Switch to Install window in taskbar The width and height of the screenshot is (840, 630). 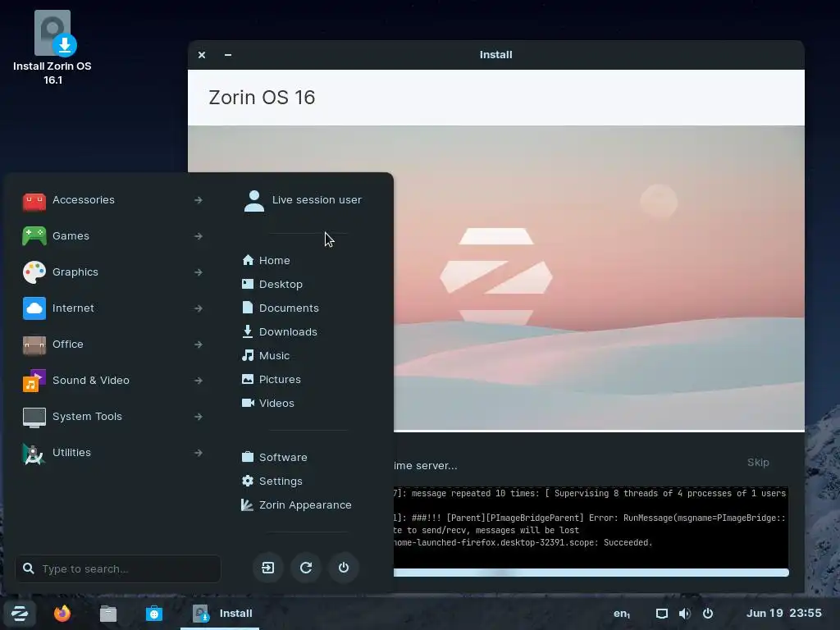point(220,614)
